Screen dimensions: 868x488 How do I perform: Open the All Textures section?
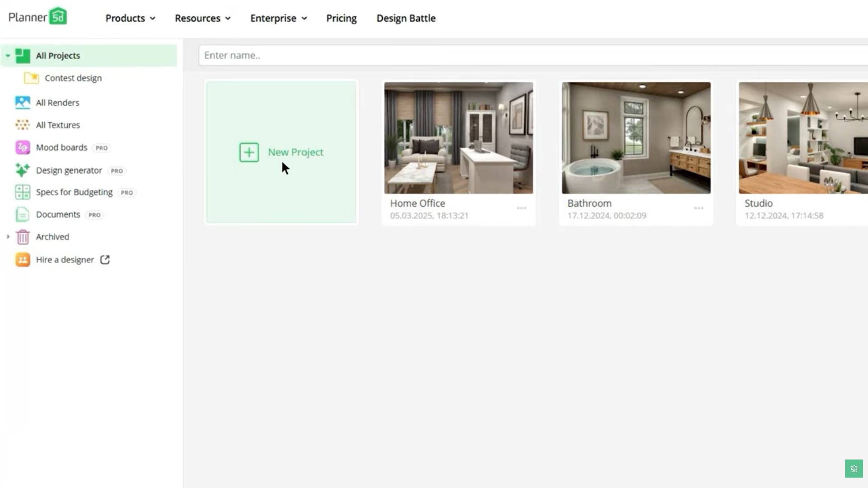coord(58,125)
